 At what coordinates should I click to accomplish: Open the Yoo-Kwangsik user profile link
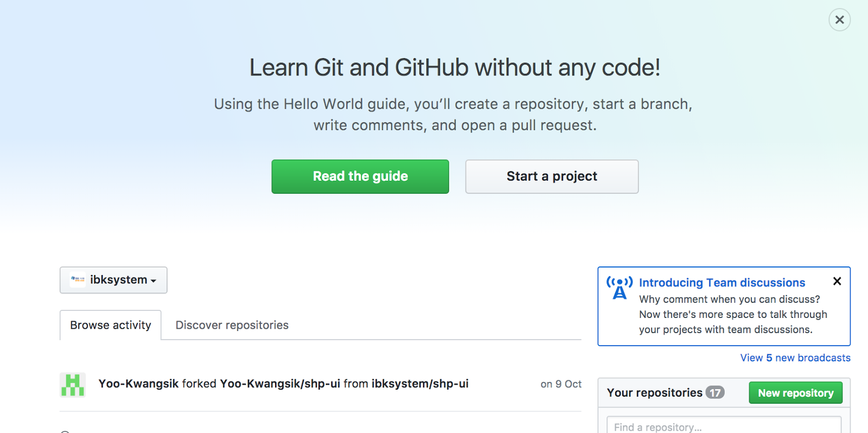pyautogui.click(x=138, y=384)
